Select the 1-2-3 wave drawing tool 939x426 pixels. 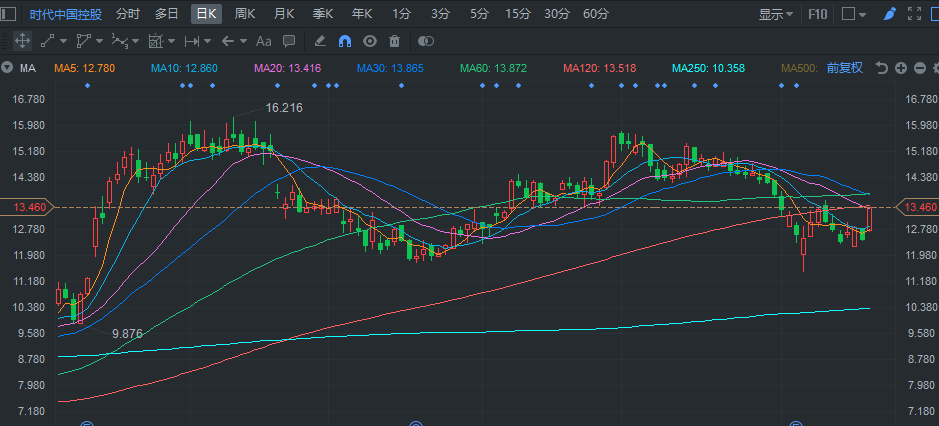[x=119, y=41]
